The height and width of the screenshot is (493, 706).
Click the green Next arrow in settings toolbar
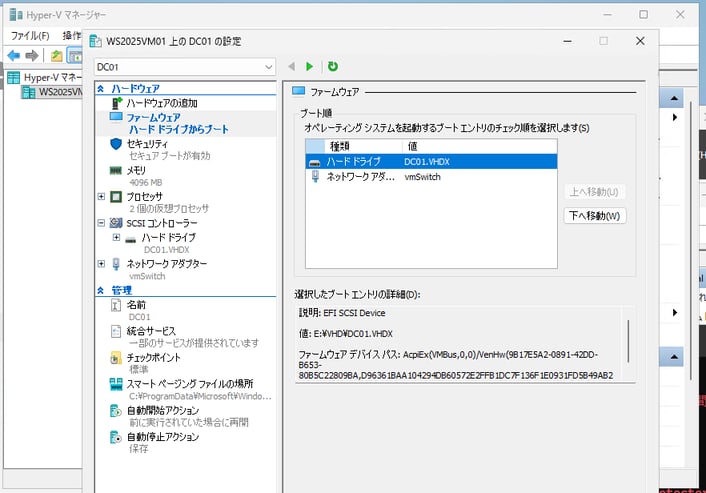(309, 67)
